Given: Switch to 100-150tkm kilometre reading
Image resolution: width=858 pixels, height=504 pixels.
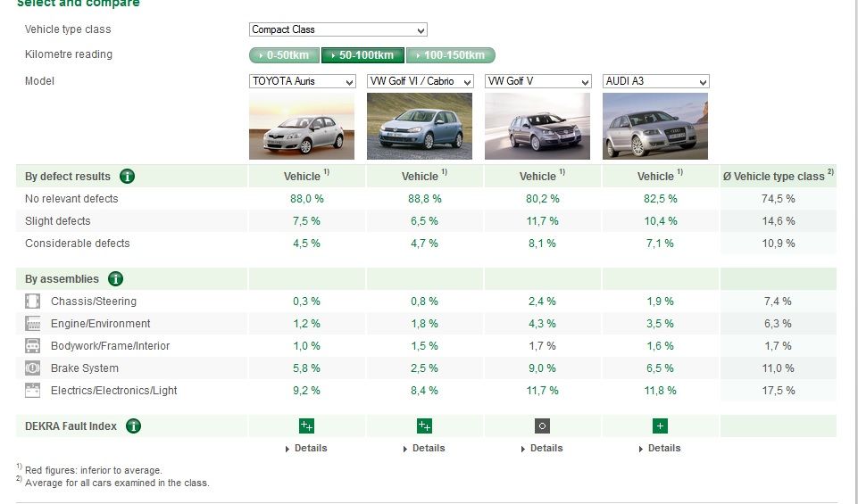Looking at the screenshot, I should (x=450, y=55).
